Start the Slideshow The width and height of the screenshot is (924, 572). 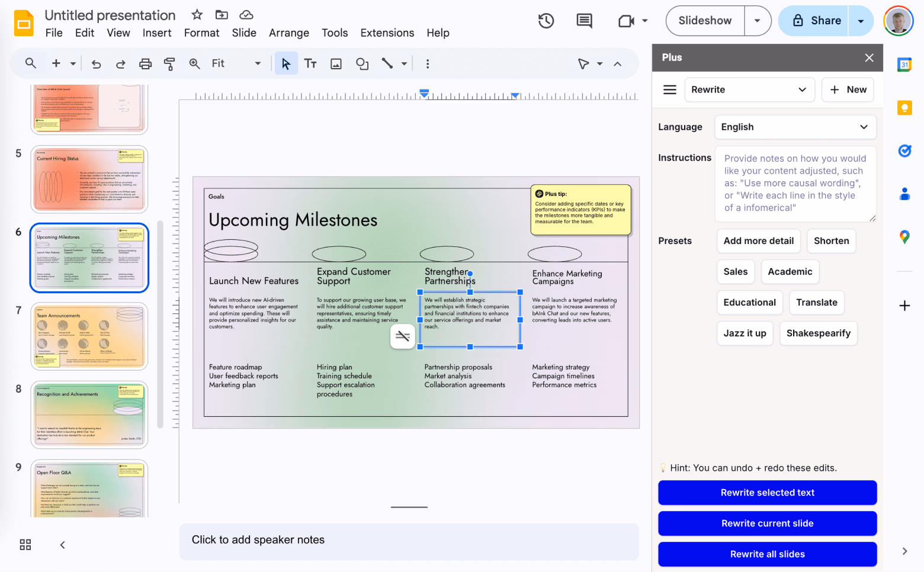pos(705,21)
